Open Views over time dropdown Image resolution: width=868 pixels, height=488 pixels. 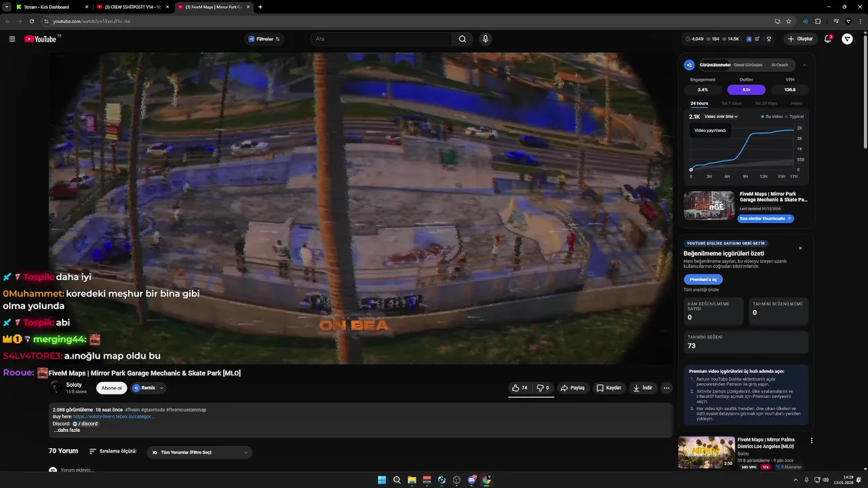(x=721, y=117)
